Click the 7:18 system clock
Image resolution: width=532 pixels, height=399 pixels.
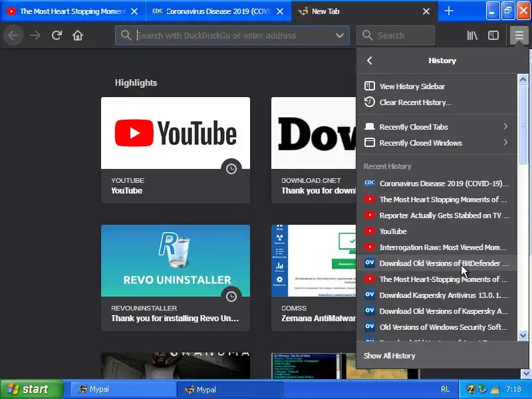click(x=513, y=389)
